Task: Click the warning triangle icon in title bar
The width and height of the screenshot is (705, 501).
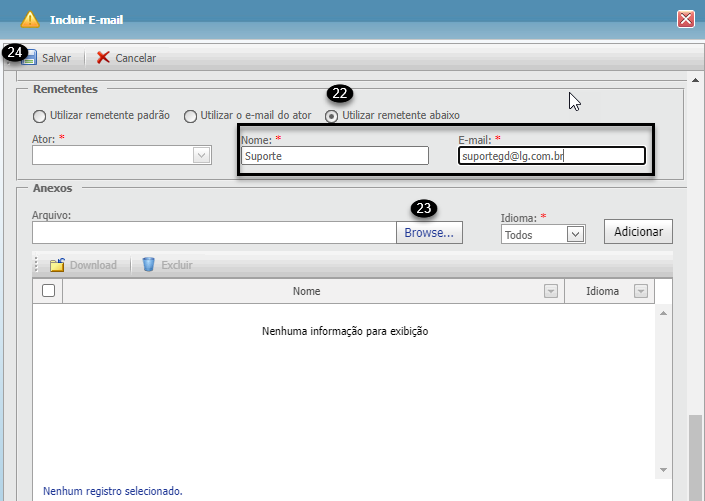Action: pos(30,19)
